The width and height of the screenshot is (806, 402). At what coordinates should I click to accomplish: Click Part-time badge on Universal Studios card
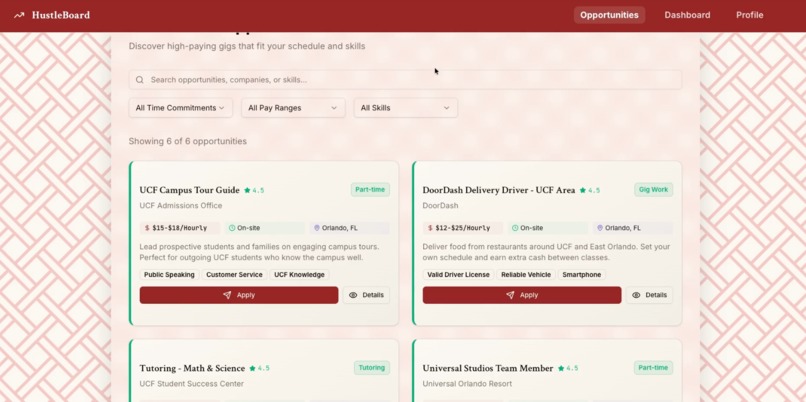click(653, 368)
